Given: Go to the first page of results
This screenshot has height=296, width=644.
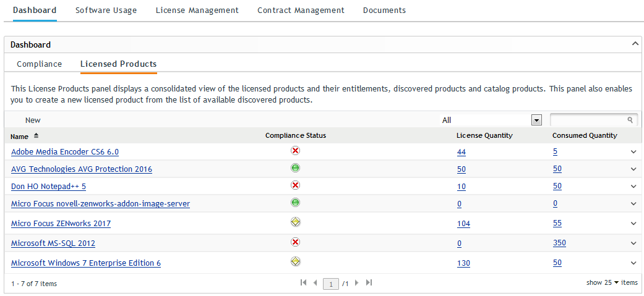Looking at the screenshot, I should pos(303,282).
